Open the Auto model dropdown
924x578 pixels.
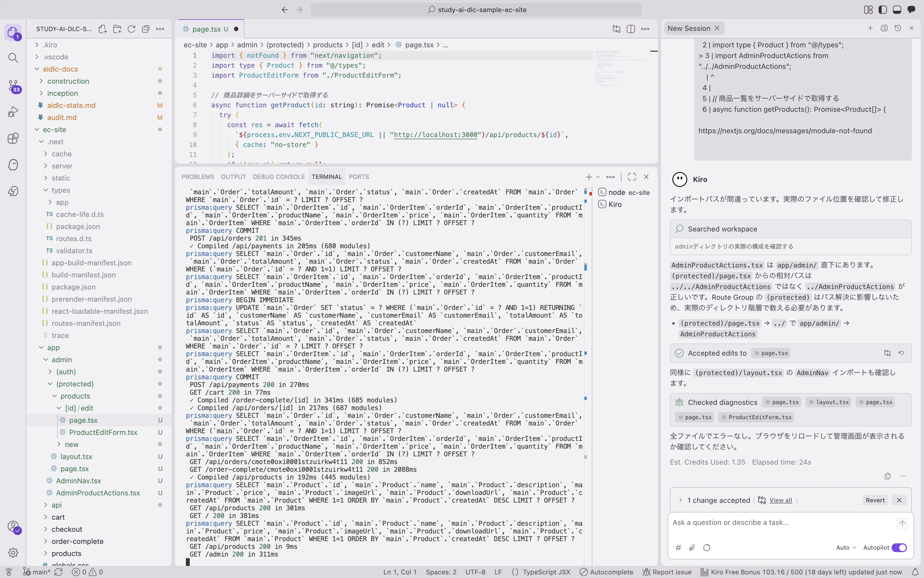click(846, 548)
